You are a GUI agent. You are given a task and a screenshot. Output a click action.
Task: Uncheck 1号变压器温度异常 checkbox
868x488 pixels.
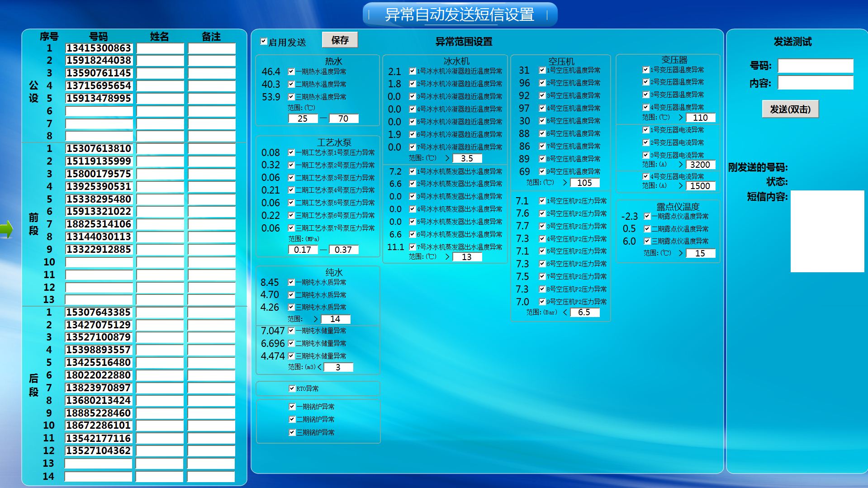tap(646, 70)
